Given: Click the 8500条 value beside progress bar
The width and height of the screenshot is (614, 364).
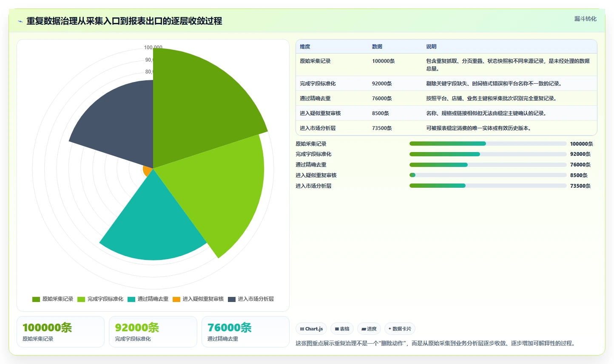Looking at the screenshot, I should pyautogui.click(x=579, y=175).
